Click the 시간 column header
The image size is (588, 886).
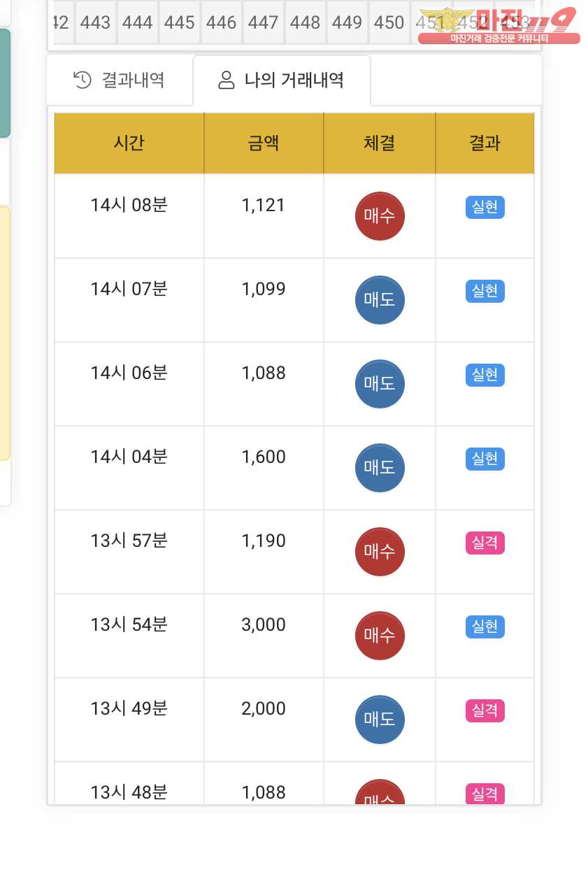[x=129, y=143]
